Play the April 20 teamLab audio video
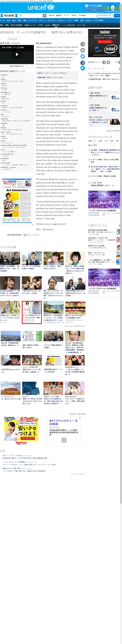 (x=17, y=54)
